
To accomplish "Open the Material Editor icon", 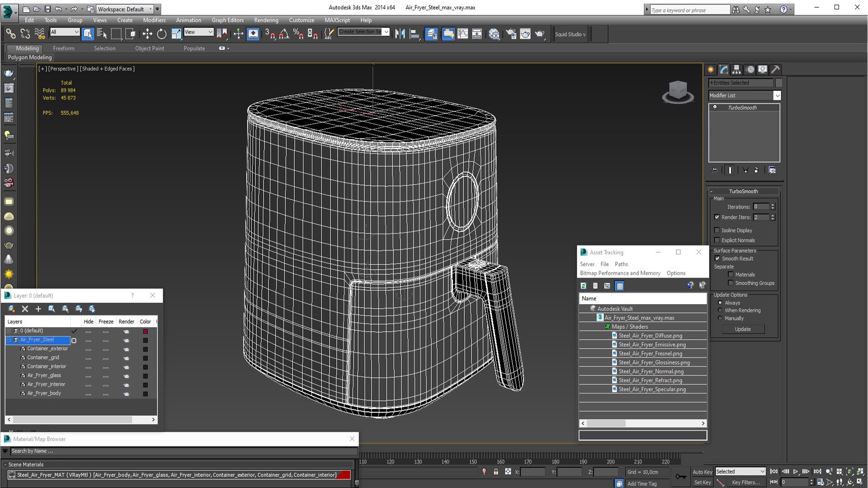I will pyautogui.click(x=494, y=34).
